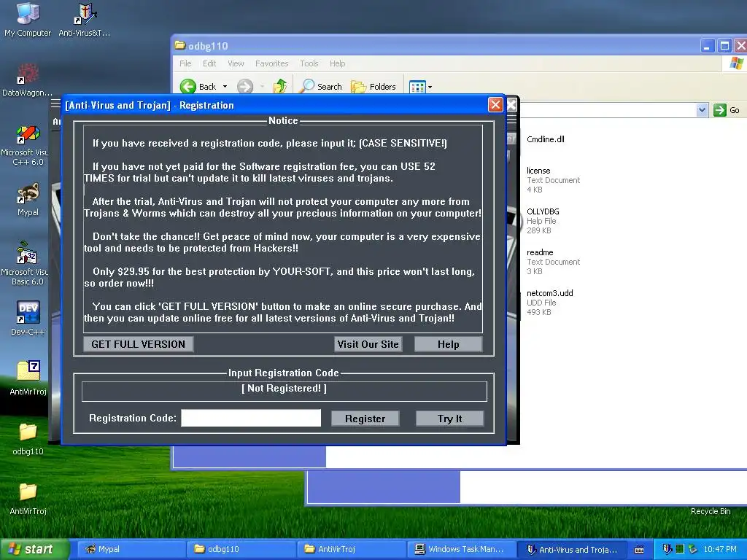This screenshot has width=747, height=560.
Task: Click the Try It button
Action: point(449,419)
